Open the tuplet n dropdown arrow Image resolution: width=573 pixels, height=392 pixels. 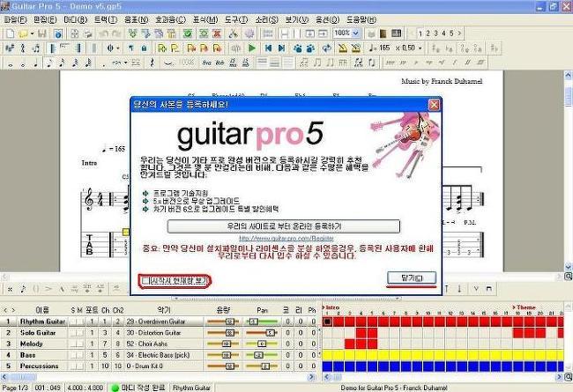coord(125,63)
